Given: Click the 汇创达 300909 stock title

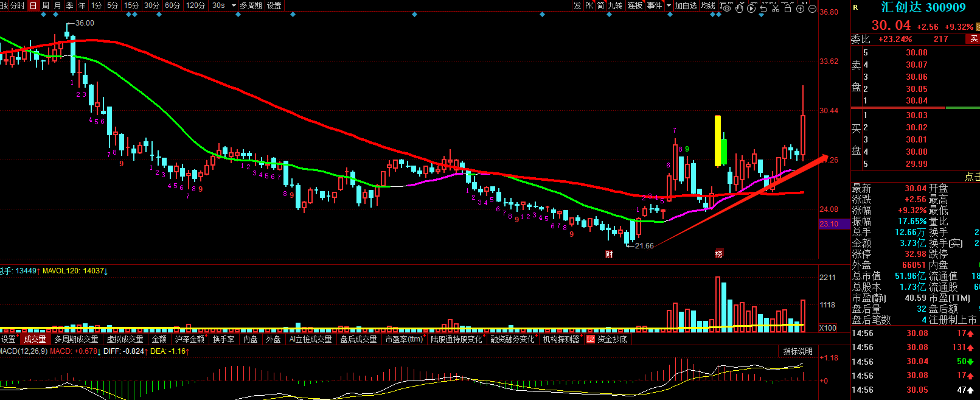Looking at the screenshot, I should tap(923, 7).
